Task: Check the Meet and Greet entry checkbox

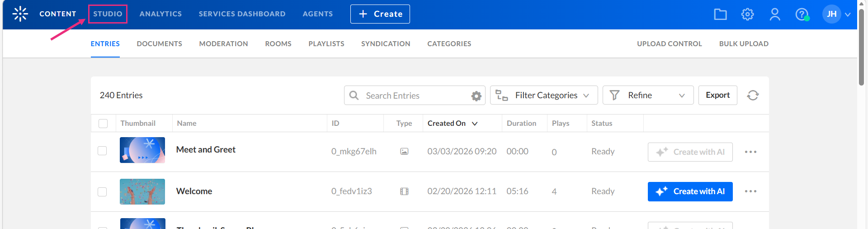Action: click(103, 151)
